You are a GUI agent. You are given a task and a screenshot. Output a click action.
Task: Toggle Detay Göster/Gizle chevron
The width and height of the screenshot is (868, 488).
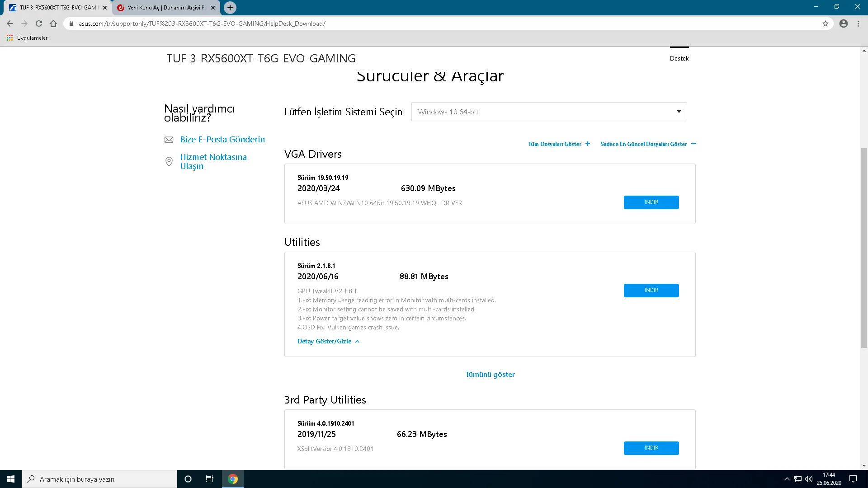pyautogui.click(x=357, y=342)
